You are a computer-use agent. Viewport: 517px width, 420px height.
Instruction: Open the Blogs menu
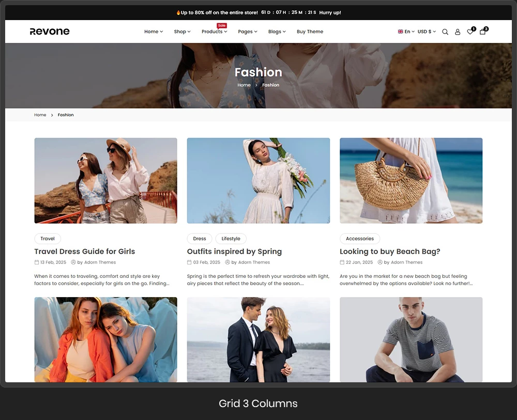tap(277, 32)
